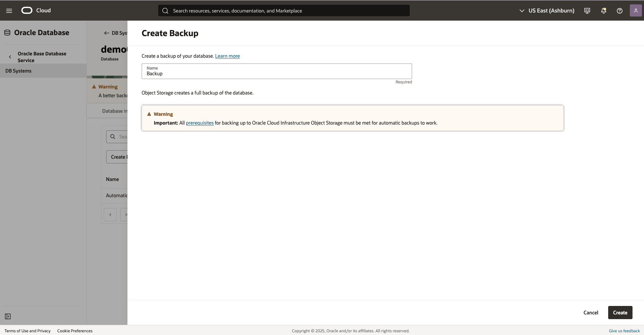This screenshot has height=335, width=644.
Task: Click the Create button
Action: pyautogui.click(x=620, y=312)
